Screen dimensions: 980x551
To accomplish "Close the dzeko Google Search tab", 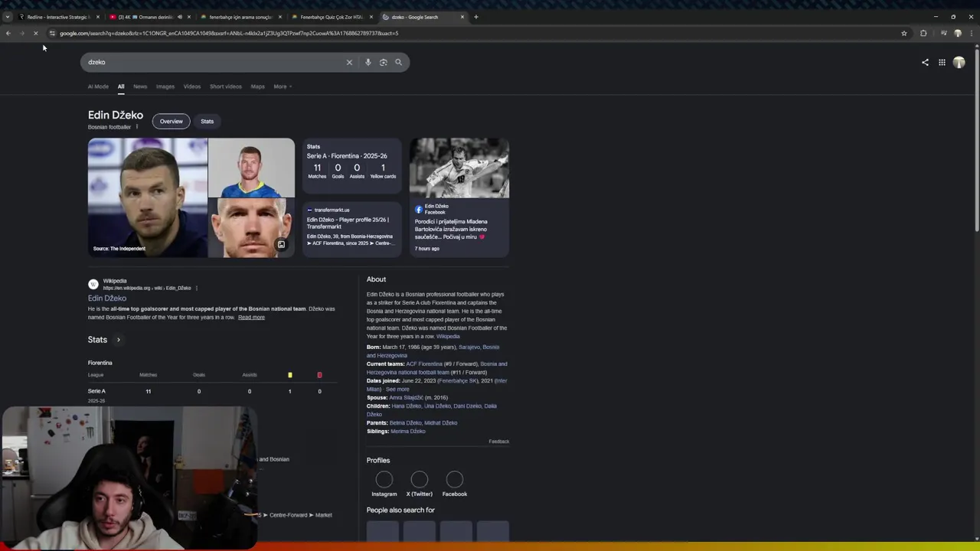I will [x=462, y=17].
